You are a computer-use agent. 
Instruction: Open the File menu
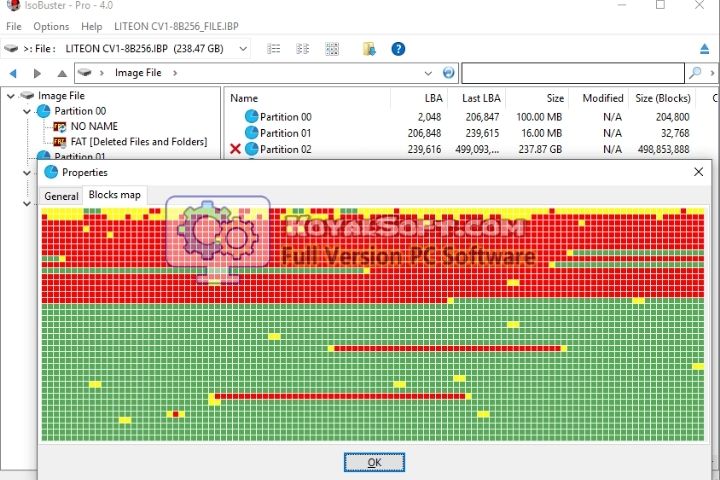click(x=14, y=26)
